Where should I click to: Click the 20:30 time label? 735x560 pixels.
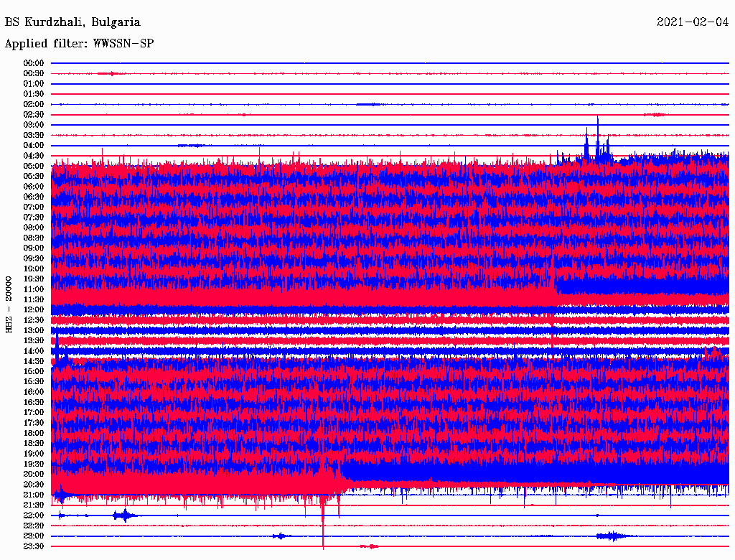point(34,485)
